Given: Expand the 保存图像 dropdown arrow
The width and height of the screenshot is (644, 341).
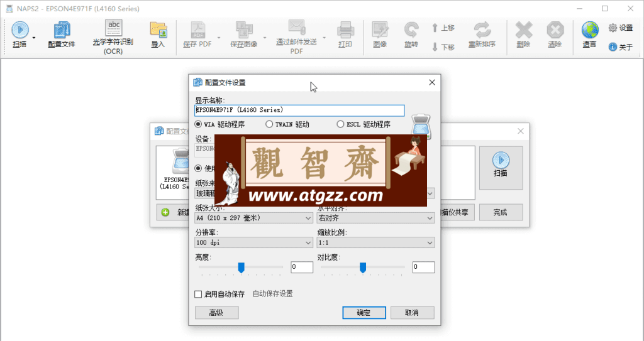Looking at the screenshot, I should [265, 38].
